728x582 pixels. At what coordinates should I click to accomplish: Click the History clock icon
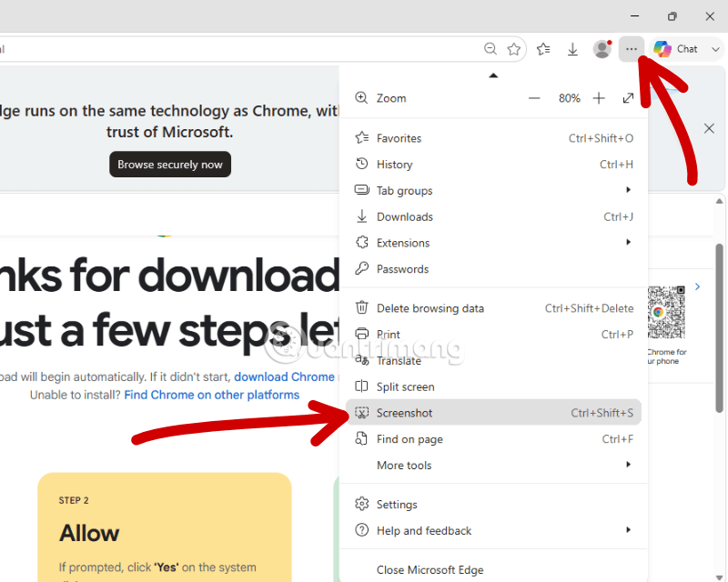tap(361, 164)
